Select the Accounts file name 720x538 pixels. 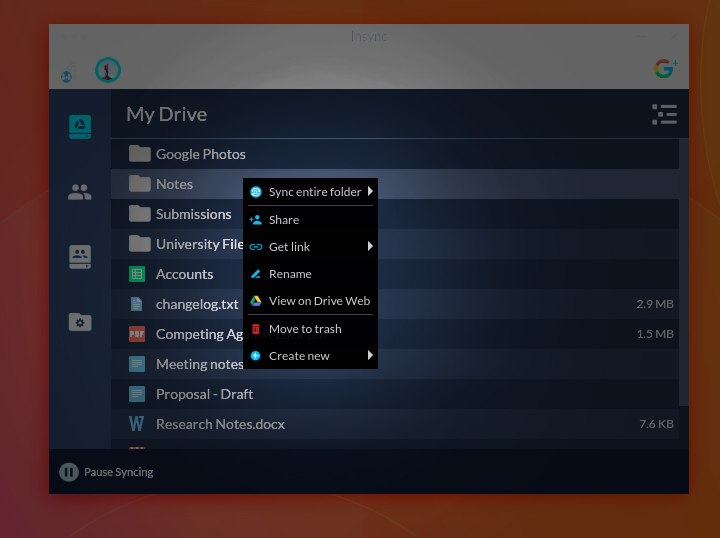pyautogui.click(x=185, y=274)
